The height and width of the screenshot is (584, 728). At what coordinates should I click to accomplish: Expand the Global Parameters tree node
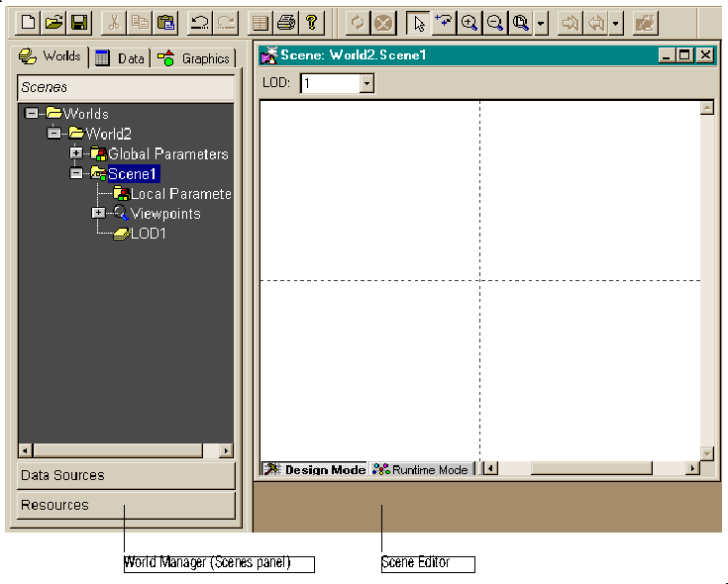pos(76,153)
